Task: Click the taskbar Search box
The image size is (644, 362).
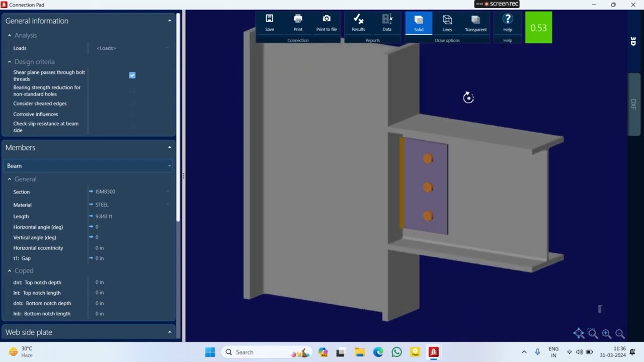Action: click(x=266, y=352)
